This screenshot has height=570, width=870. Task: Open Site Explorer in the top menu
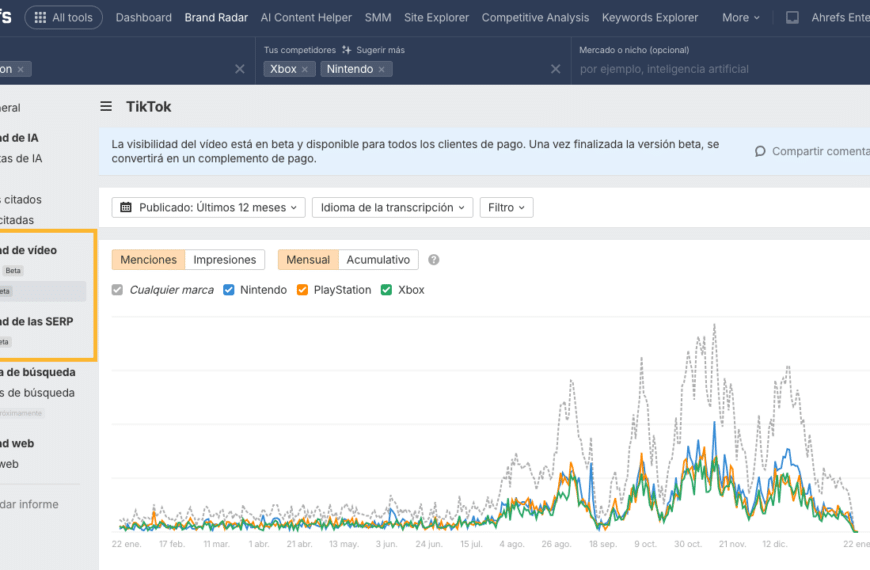click(x=436, y=17)
